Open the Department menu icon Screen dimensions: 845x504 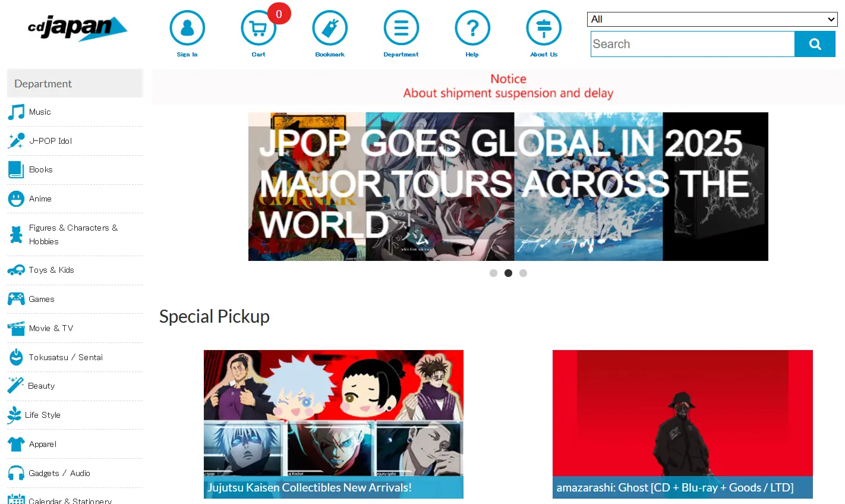pyautogui.click(x=401, y=28)
